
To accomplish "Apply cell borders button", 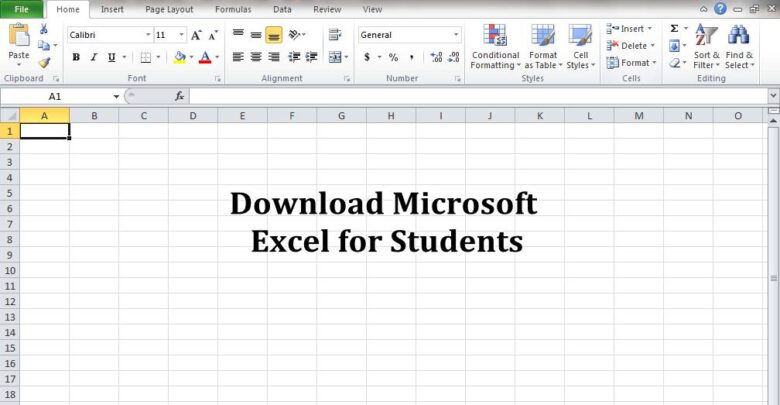I will [146, 57].
